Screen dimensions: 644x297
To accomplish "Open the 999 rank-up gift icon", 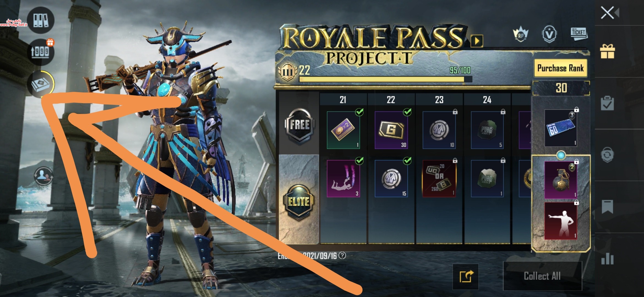I will point(41,51).
